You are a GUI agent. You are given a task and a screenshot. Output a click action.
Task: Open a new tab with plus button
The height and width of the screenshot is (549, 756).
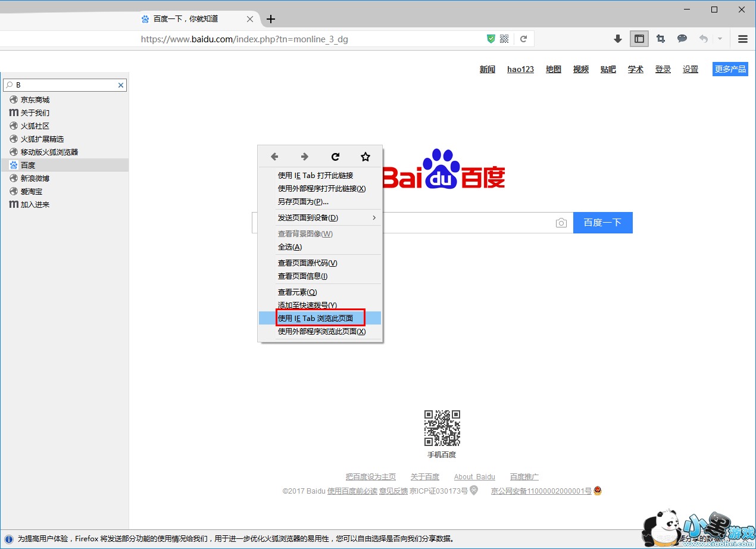pos(271,19)
